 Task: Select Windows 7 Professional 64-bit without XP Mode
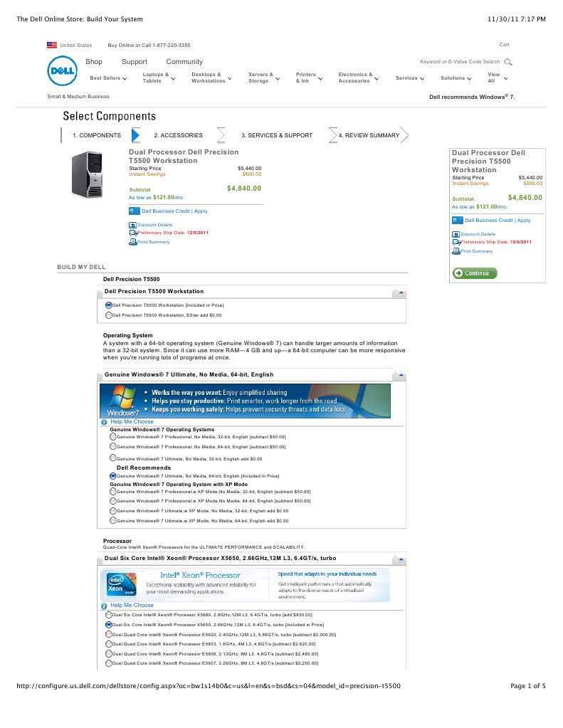pos(113,446)
